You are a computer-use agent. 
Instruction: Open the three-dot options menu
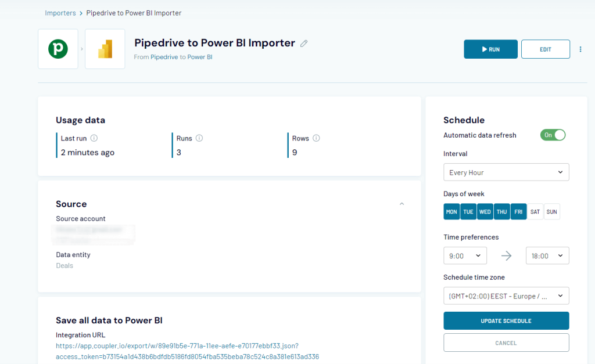(x=580, y=49)
